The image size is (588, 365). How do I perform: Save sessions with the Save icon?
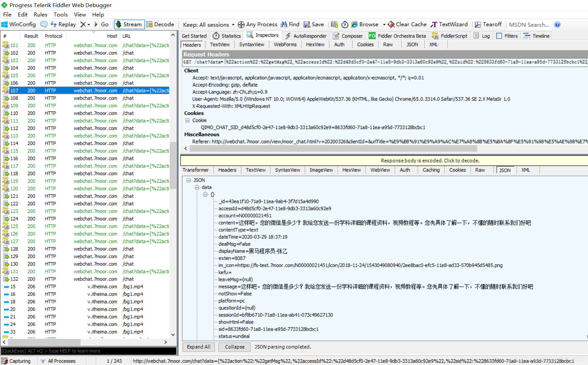(314, 24)
